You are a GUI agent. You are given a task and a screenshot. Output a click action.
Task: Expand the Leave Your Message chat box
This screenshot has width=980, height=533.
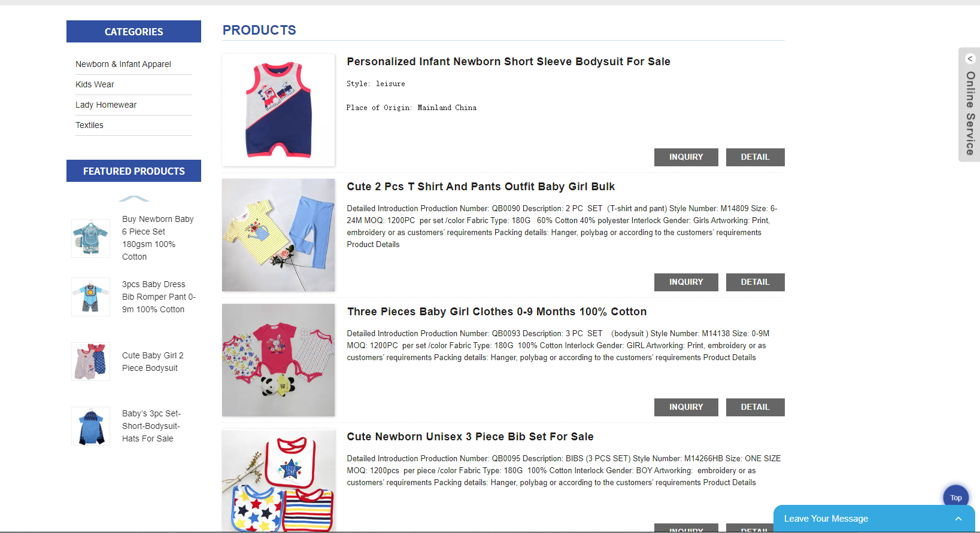pos(958,519)
